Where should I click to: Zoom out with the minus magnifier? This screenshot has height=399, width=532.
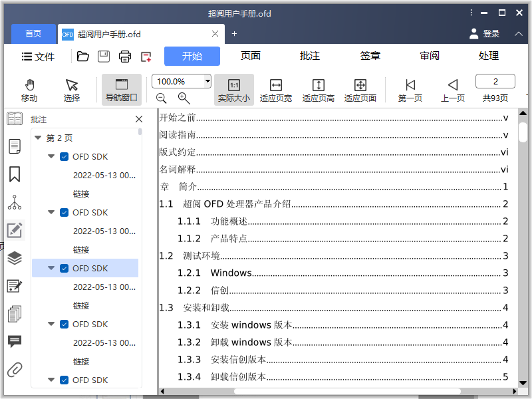[x=162, y=98]
